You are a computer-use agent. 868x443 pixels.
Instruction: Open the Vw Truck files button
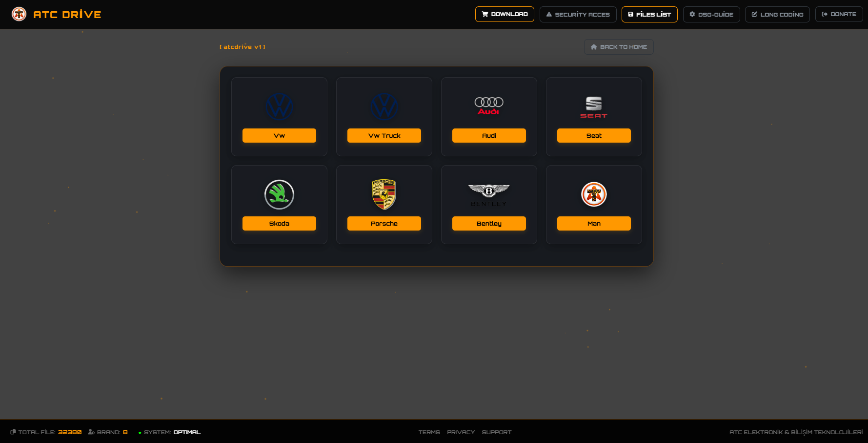click(x=384, y=135)
